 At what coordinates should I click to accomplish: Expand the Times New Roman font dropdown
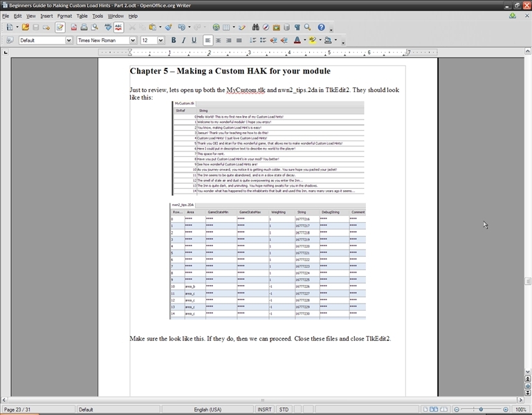pyautogui.click(x=133, y=41)
